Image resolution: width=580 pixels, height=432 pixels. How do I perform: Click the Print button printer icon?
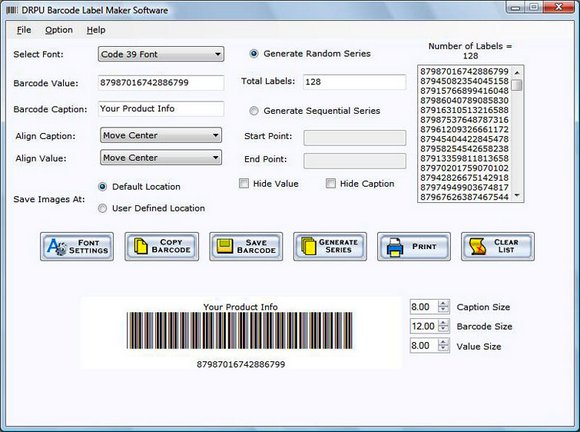[395, 247]
